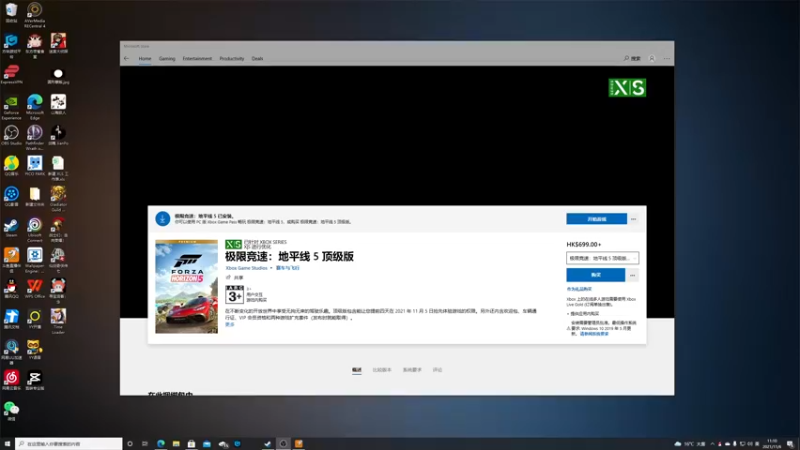Switch to the Productivity tab
This screenshot has width=800, height=450.
[232, 59]
